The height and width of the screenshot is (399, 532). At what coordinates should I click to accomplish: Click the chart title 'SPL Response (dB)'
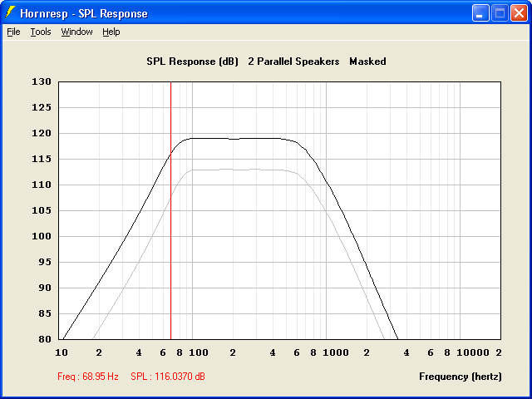click(192, 62)
